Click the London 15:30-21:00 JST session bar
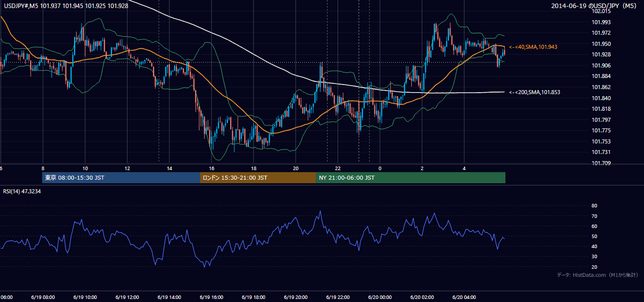 tap(258, 178)
